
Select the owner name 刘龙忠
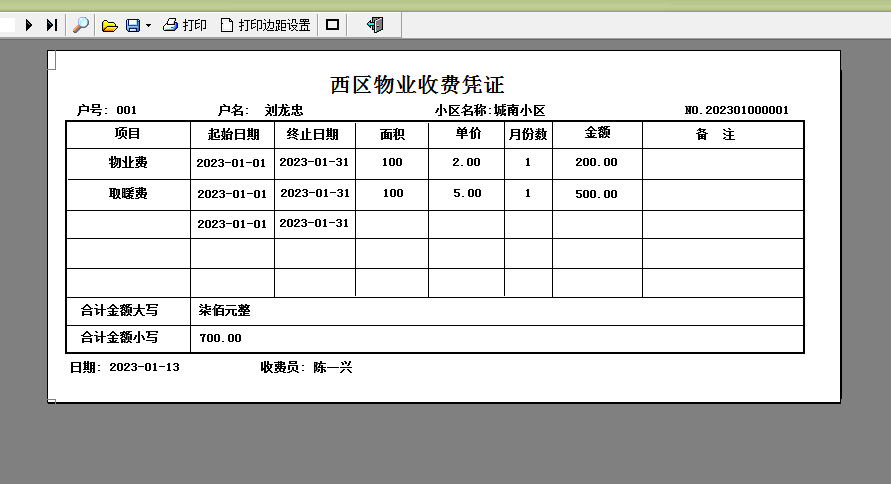284,110
